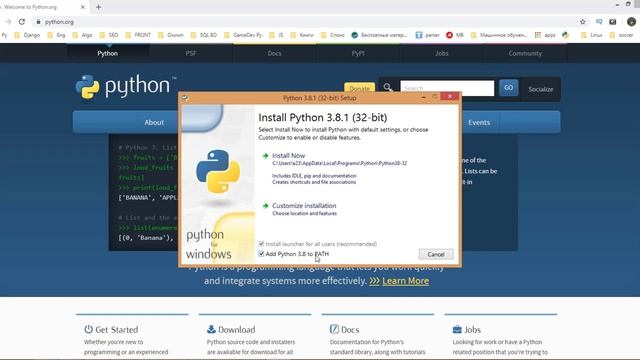The height and width of the screenshot is (360, 640).
Task: Reload the python.org page
Action: click(x=22, y=22)
